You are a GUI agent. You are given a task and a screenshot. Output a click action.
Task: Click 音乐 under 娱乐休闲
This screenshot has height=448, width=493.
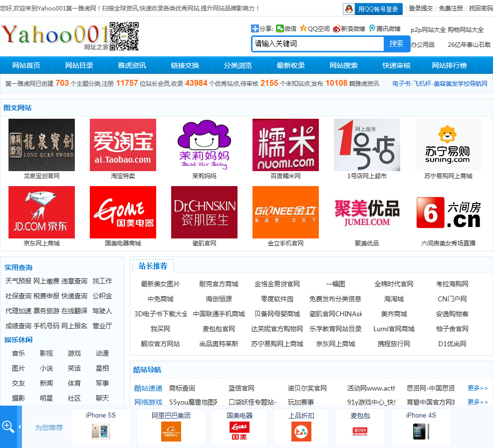click(18, 353)
